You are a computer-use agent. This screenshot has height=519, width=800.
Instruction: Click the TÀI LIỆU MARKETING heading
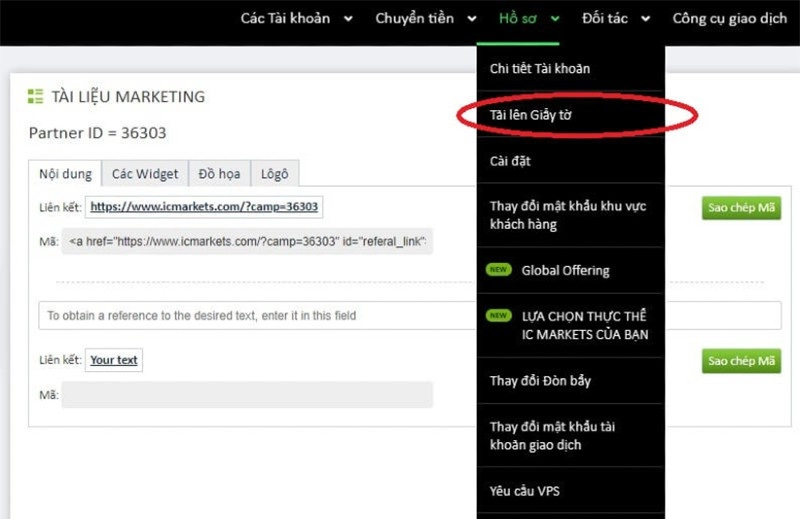128,96
